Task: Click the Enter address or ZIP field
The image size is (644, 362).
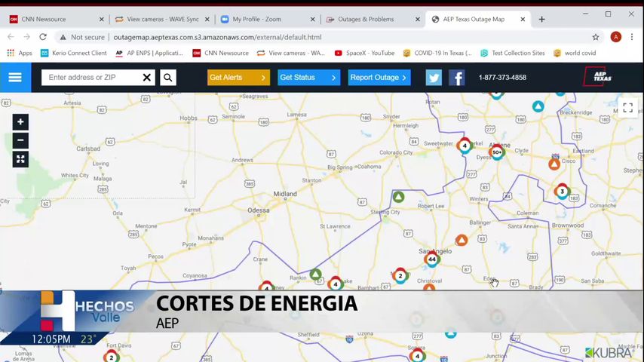Action: pos(90,77)
